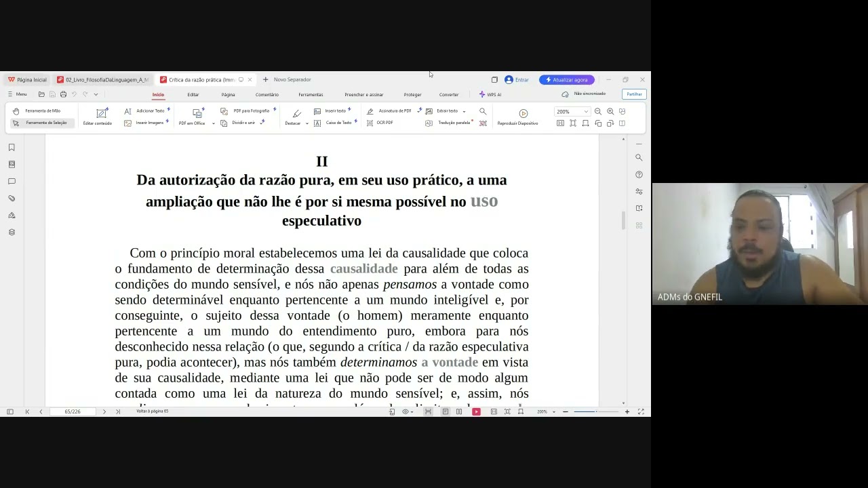Open Dividir e unir tool
868x488 pixels.
[x=243, y=123]
